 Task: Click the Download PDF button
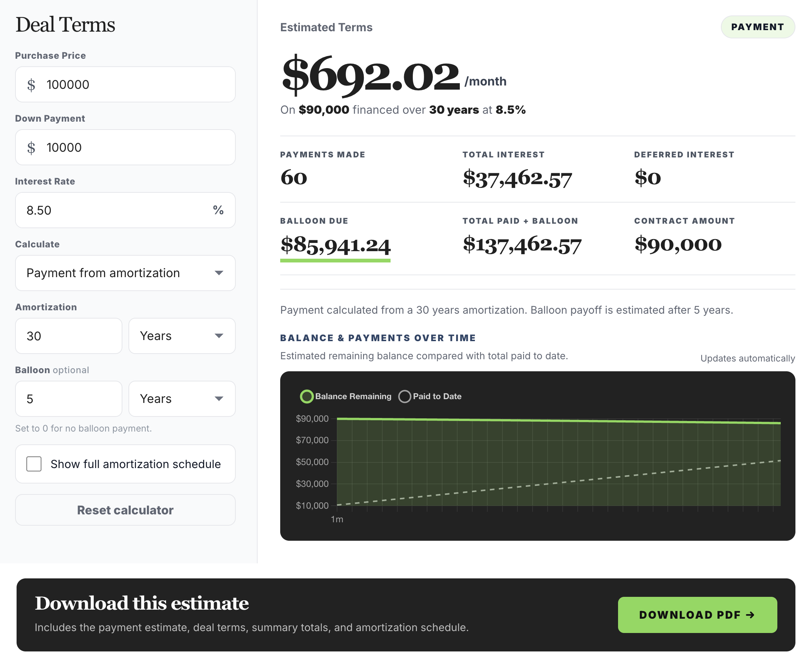coord(697,615)
